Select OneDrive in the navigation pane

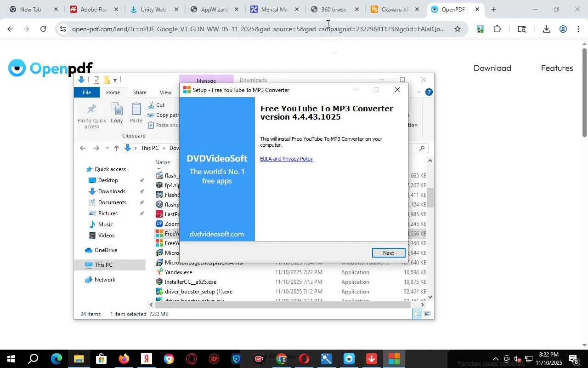pyautogui.click(x=106, y=250)
